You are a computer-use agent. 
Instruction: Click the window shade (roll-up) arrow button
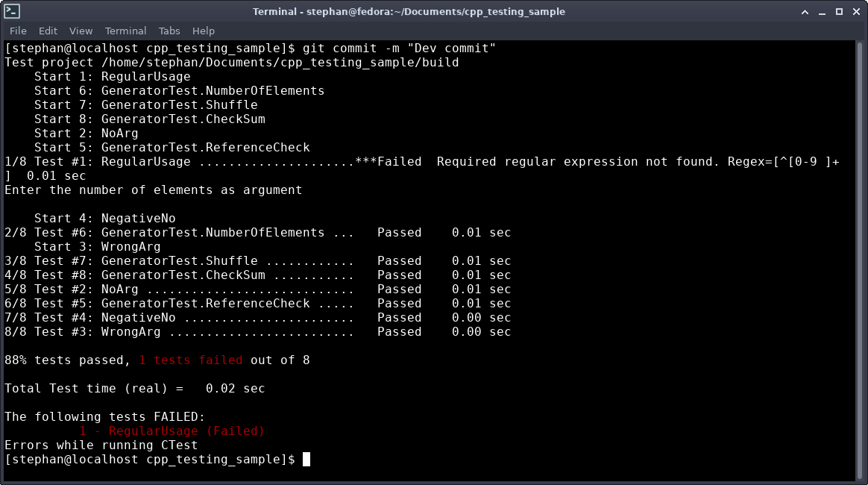pos(805,11)
